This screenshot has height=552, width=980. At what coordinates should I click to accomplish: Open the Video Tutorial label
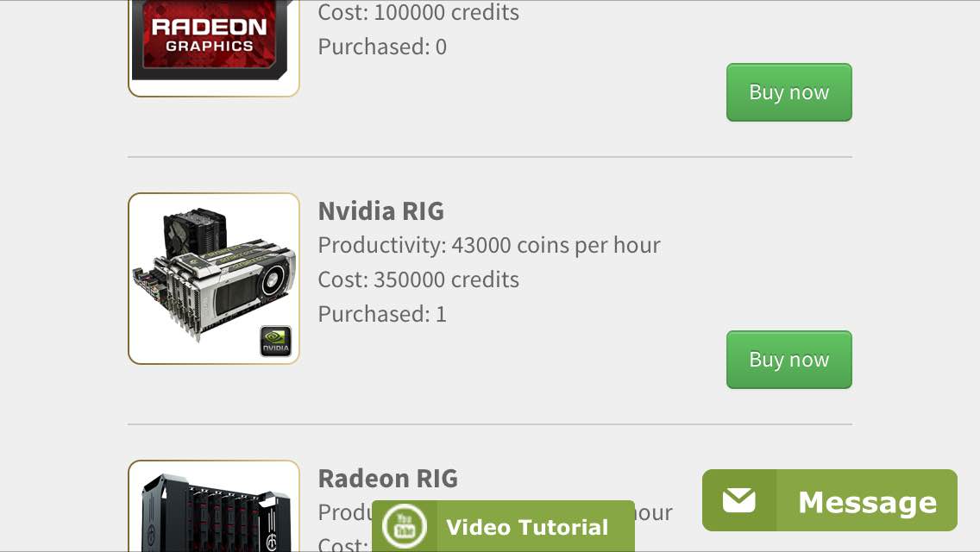[527, 527]
